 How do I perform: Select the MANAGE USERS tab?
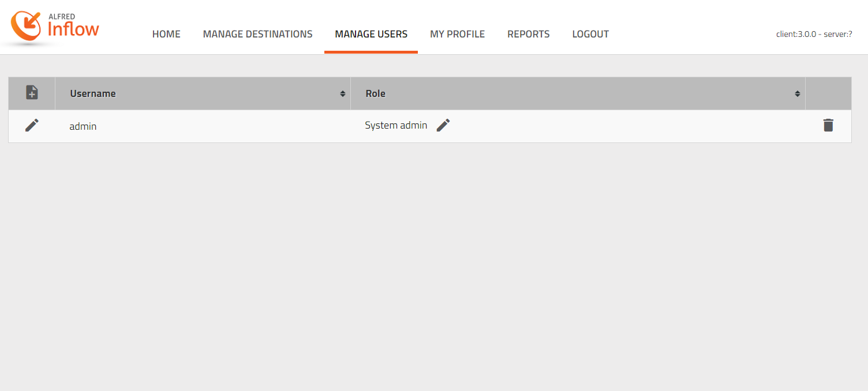pyautogui.click(x=371, y=34)
